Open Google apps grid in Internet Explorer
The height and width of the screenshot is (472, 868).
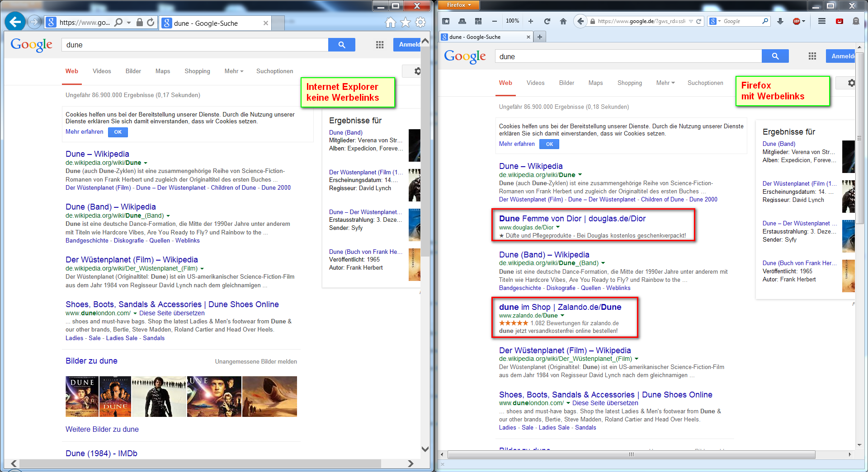click(x=380, y=45)
